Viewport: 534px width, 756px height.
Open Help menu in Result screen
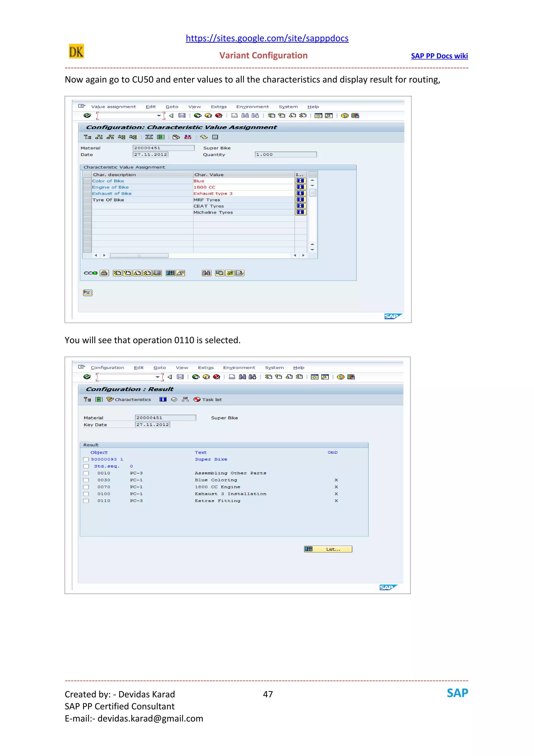(299, 368)
